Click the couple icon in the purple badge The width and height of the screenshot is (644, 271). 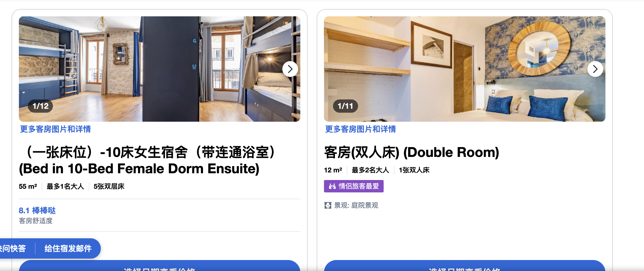(332, 186)
